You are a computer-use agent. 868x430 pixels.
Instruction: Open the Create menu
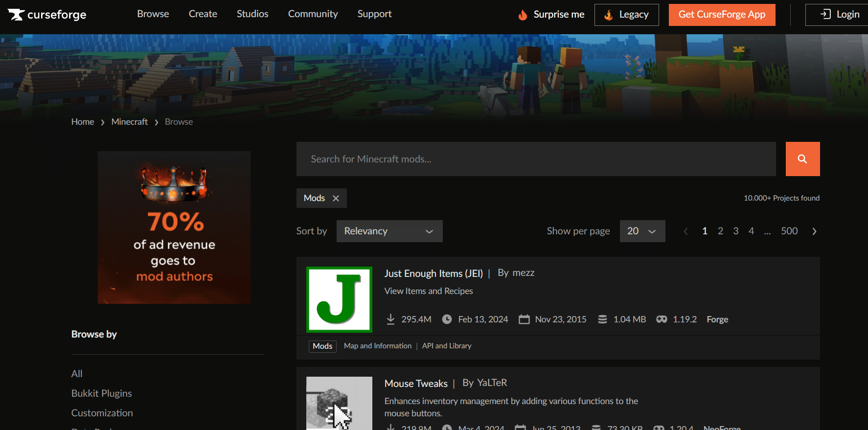(203, 14)
